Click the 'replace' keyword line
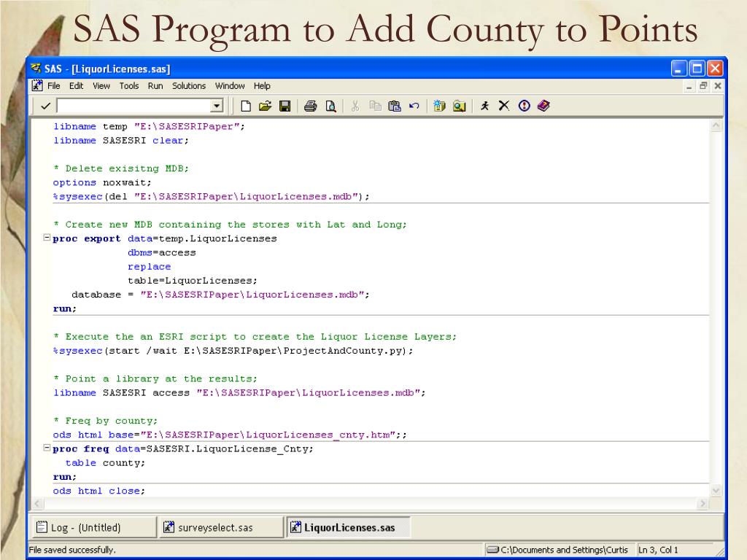 (x=149, y=267)
